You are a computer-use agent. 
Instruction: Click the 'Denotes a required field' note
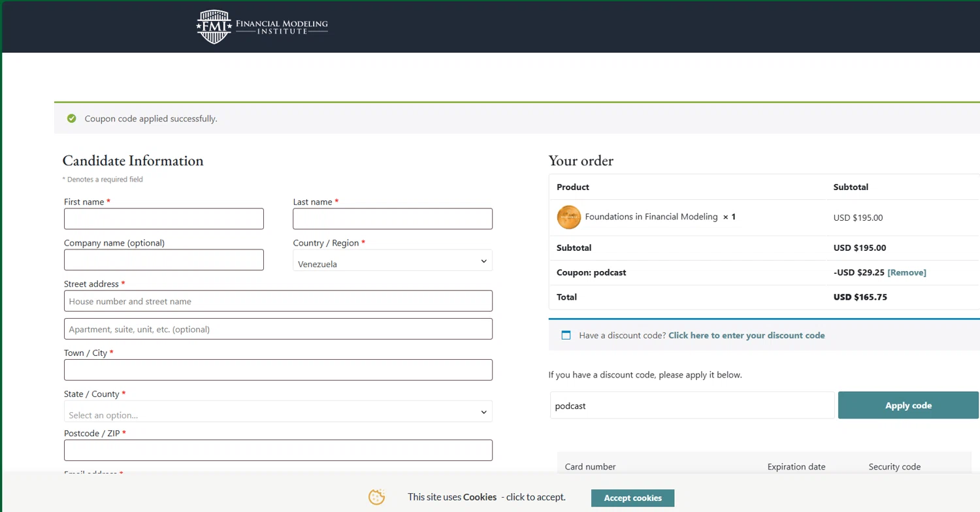click(x=103, y=179)
